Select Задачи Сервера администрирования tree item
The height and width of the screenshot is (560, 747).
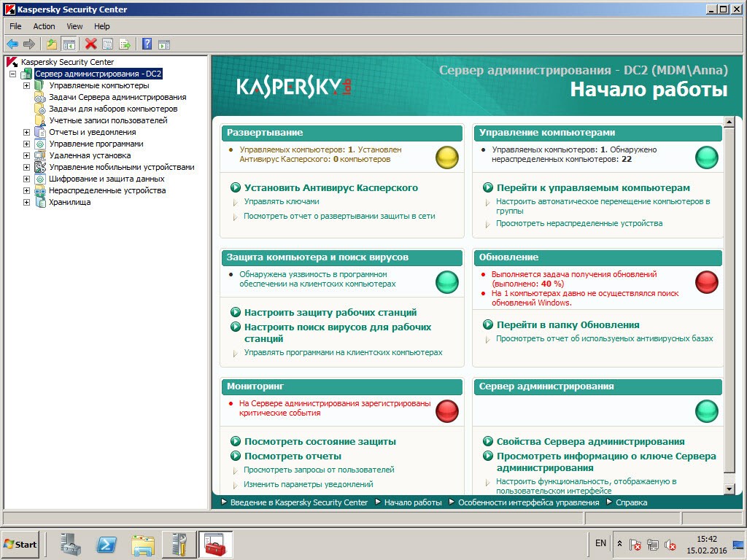(x=117, y=97)
